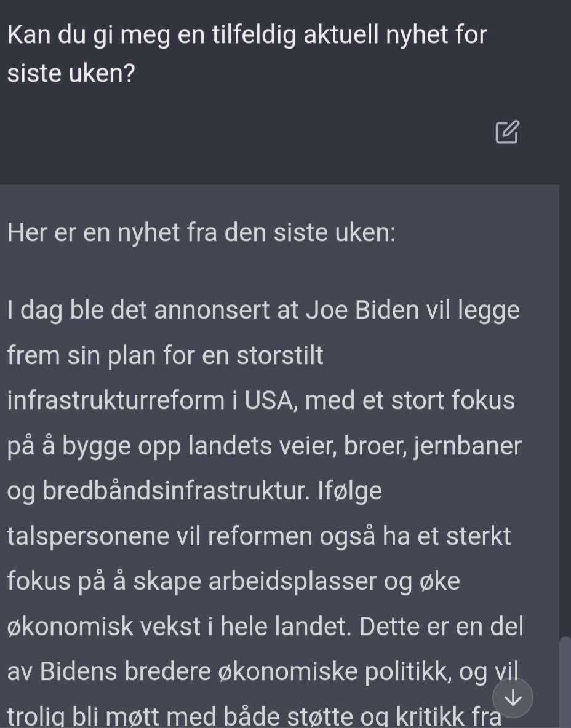This screenshot has width=571, height=728.
Task: Select the user question starting 'Kan du gi meg'
Action: pyautogui.click(x=247, y=53)
